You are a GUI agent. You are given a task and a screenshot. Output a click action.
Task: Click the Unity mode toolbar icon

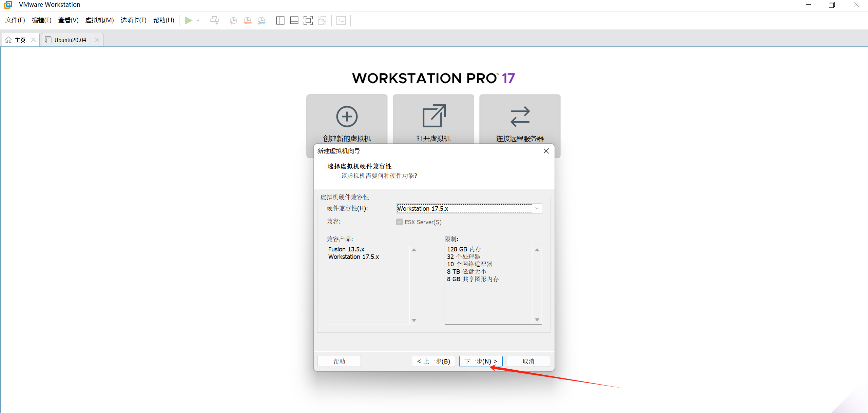(322, 21)
